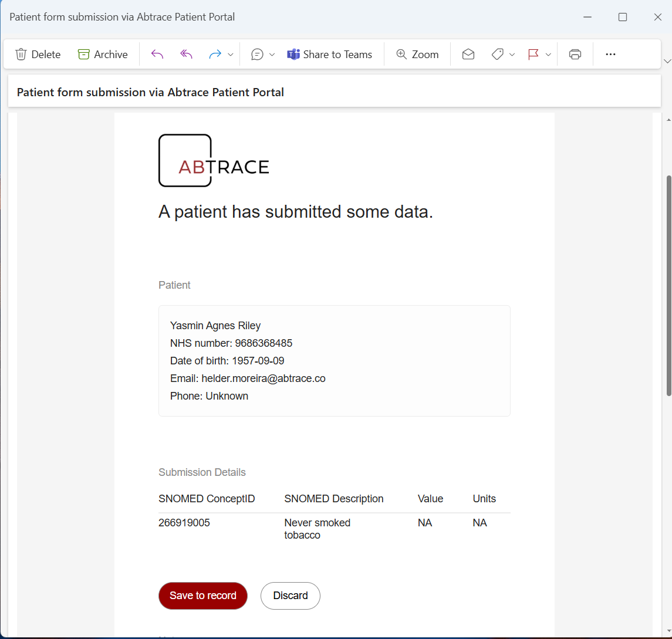Delete the email with the trash button
The width and height of the screenshot is (672, 639).
(x=38, y=55)
